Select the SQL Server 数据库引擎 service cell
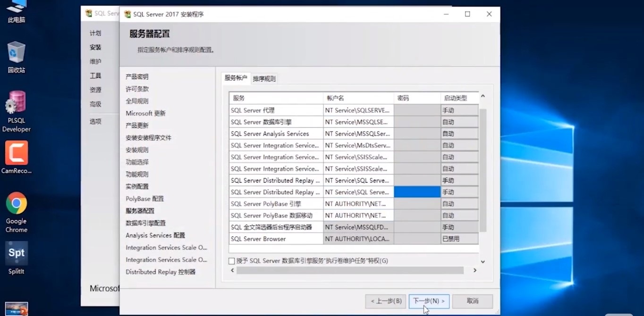The width and height of the screenshot is (644, 316). click(x=276, y=122)
